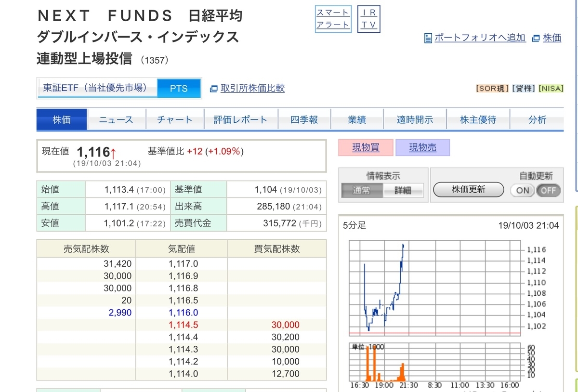Click the 現物売 button

(422, 148)
